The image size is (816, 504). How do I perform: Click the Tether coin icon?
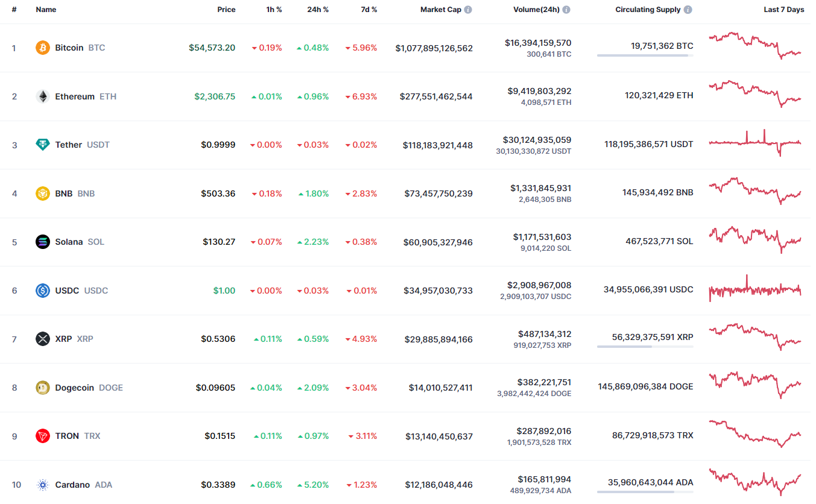pos(43,145)
